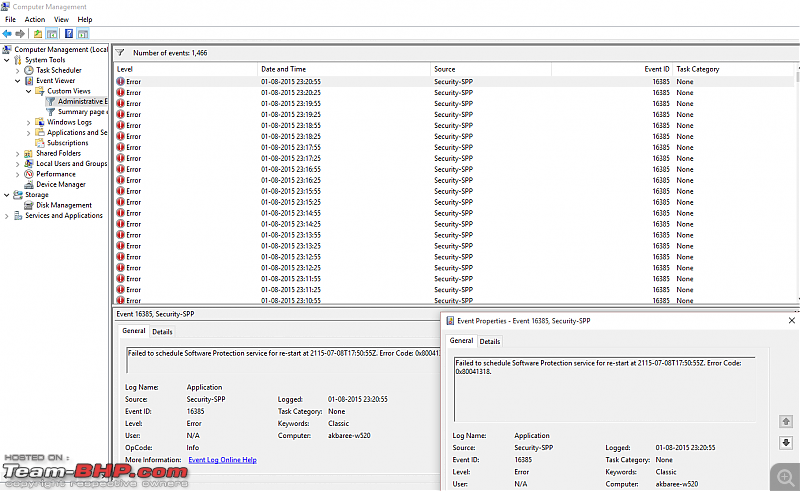The image size is (800, 491).
Task: Select the Storage tree node
Action: (37, 195)
